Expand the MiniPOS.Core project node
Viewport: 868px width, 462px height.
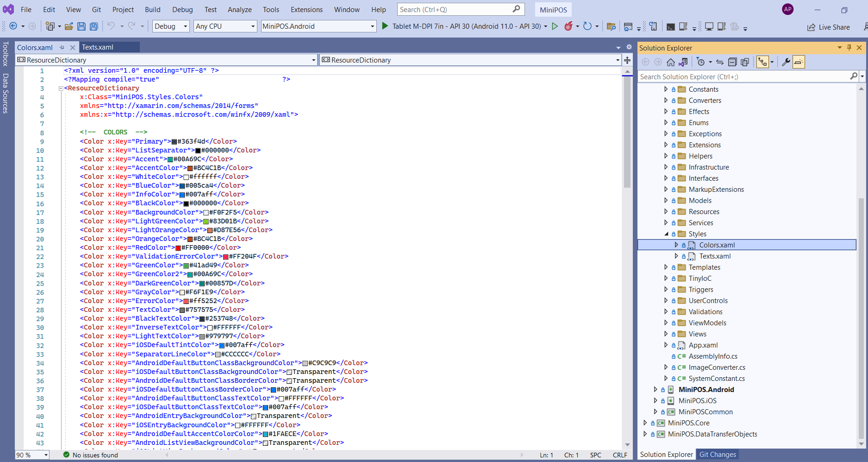pos(645,423)
